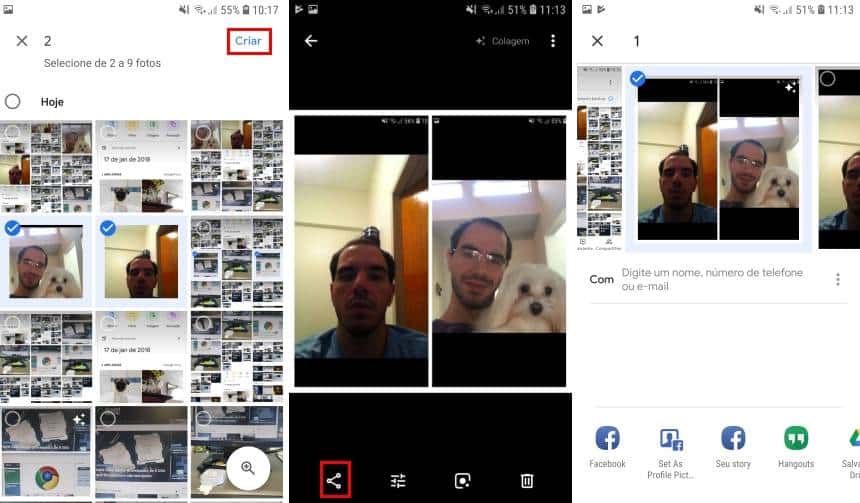
Task: Go back using the left arrow icon
Action: (x=311, y=41)
